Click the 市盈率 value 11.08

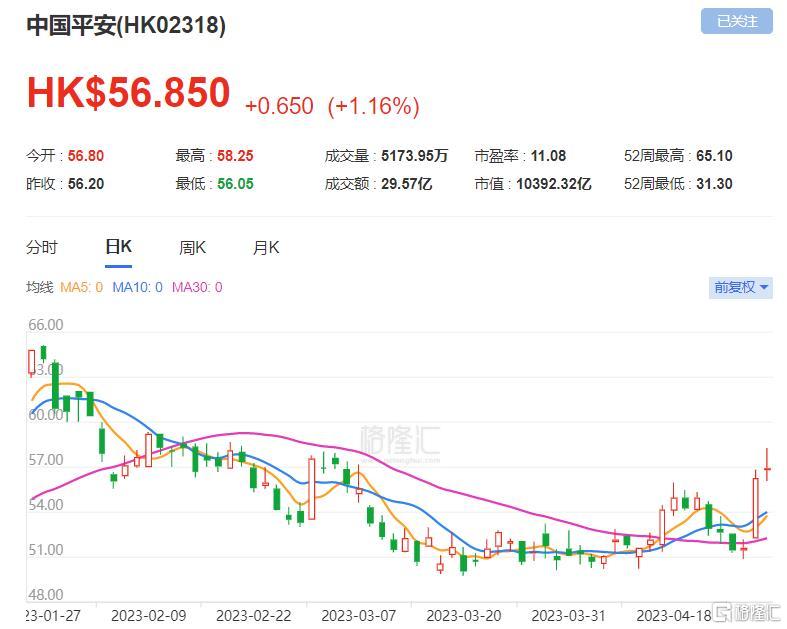pos(549,156)
